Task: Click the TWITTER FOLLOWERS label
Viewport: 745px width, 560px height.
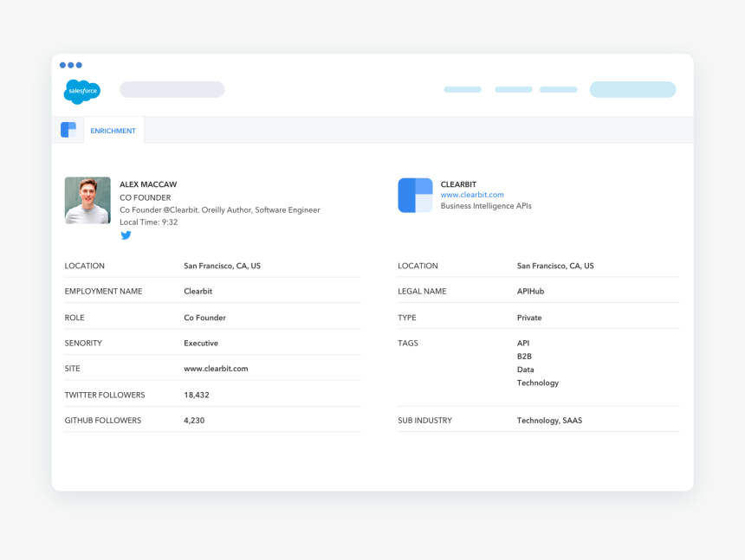Action: [x=105, y=395]
